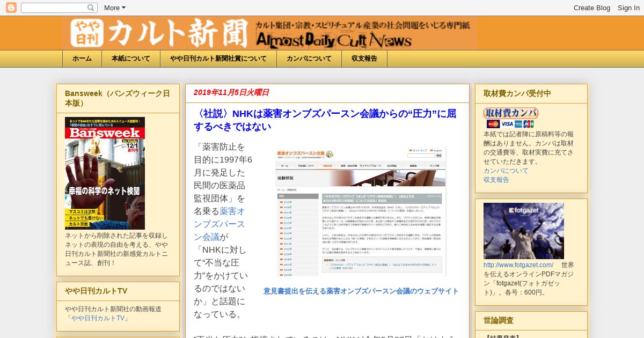Open やや日刊カルト新聞社賞について tab
Screen dimensions: 644x338
click(218, 59)
